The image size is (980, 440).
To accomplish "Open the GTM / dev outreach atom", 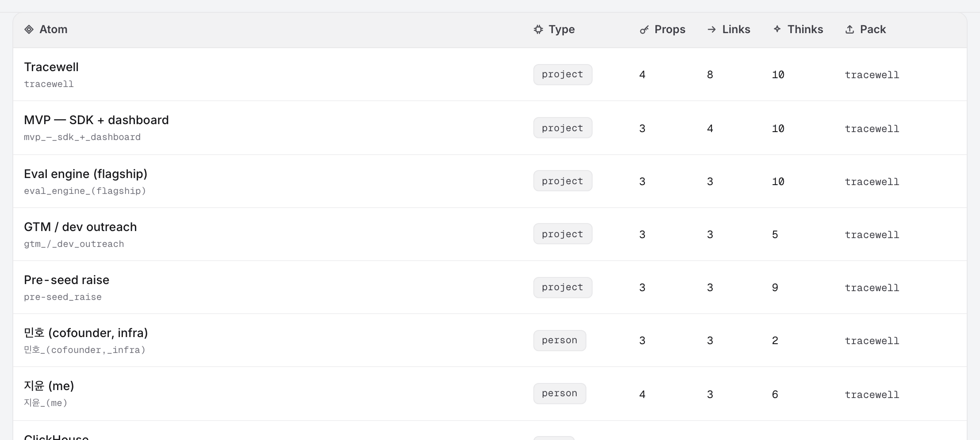I will coord(80,227).
